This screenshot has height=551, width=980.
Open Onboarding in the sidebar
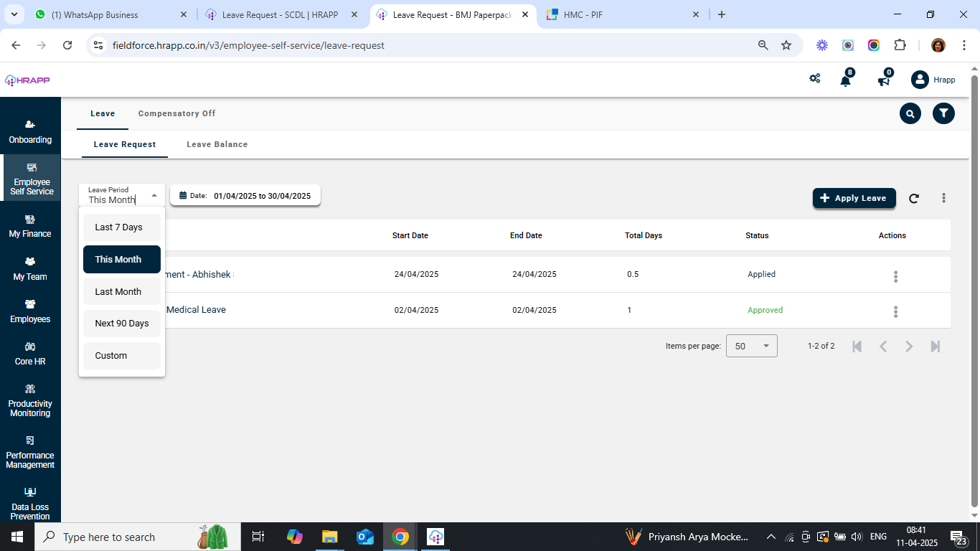30,132
